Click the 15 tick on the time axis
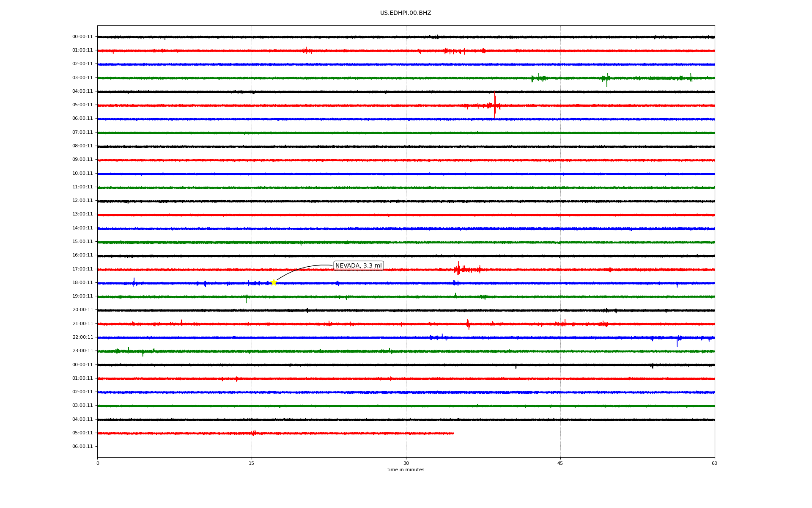Image resolution: width=812 pixels, height=508 pixels. 252,463
